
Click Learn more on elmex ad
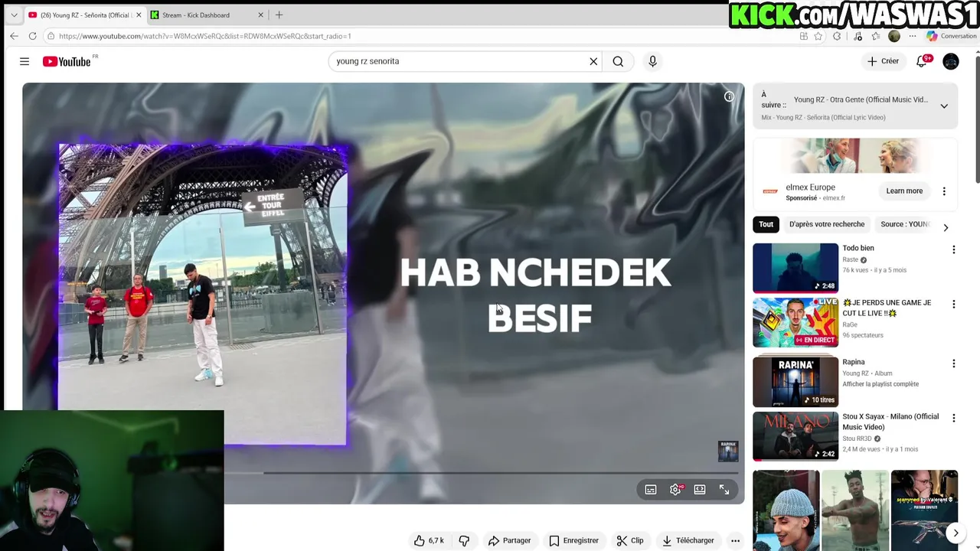tap(904, 191)
